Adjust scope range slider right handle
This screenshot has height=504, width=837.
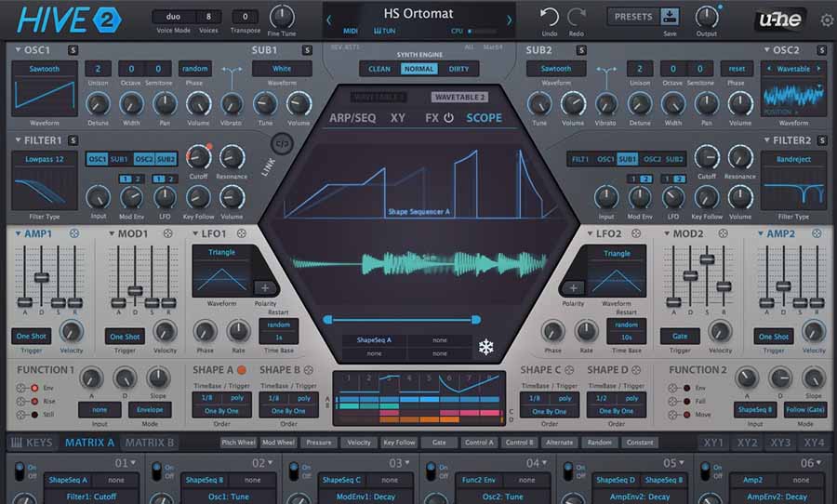coord(475,319)
